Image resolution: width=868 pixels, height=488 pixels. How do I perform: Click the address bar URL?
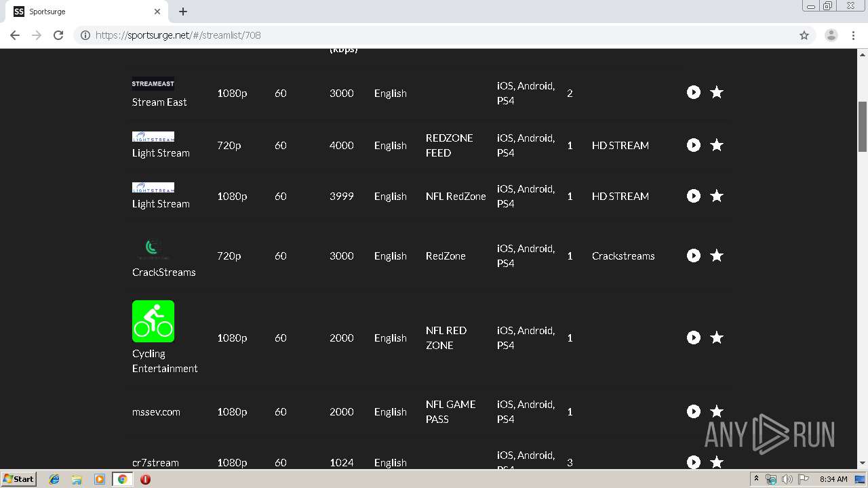click(x=178, y=35)
